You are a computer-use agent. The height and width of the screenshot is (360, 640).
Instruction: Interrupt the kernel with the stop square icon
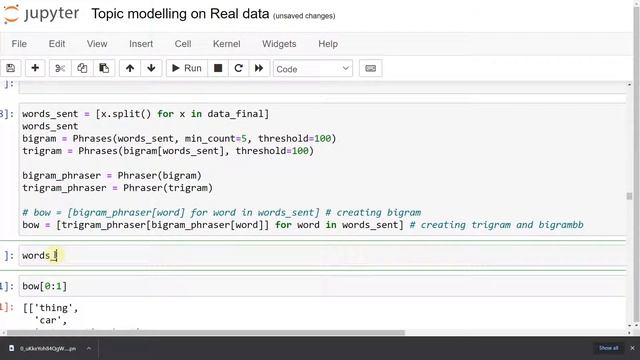218,68
